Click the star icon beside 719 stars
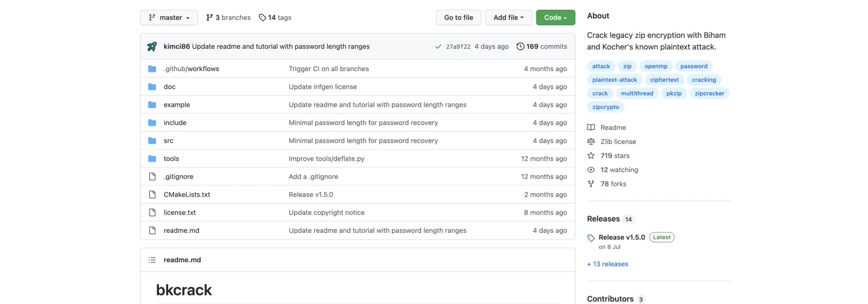 click(591, 155)
